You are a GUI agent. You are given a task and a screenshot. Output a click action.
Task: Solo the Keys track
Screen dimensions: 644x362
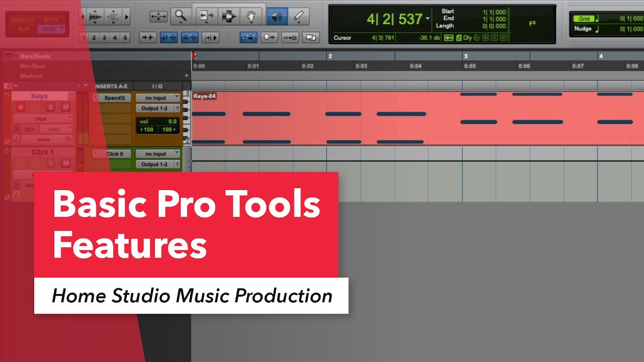point(50,107)
